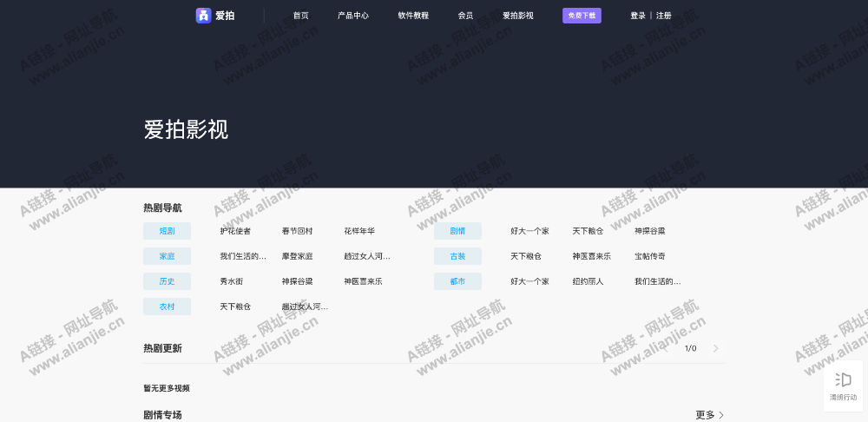868x422 pixels.
Task: Open 秀水街 drama link
Action: [232, 281]
